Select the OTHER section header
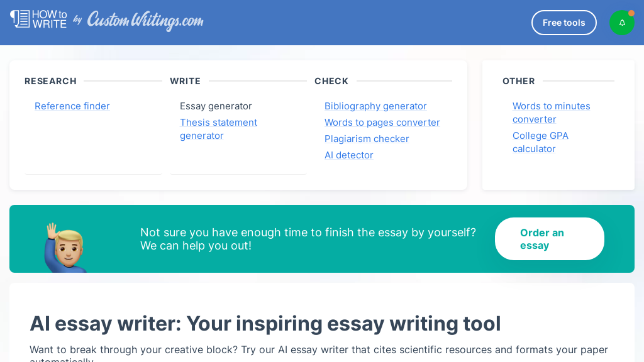 point(518,81)
